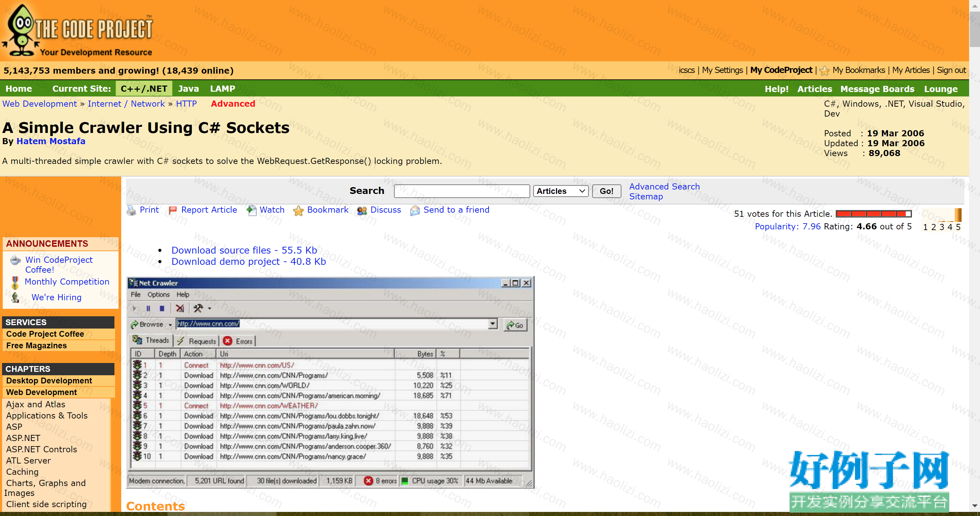Open the Caching category link
The width and height of the screenshot is (980, 516).
22,472
